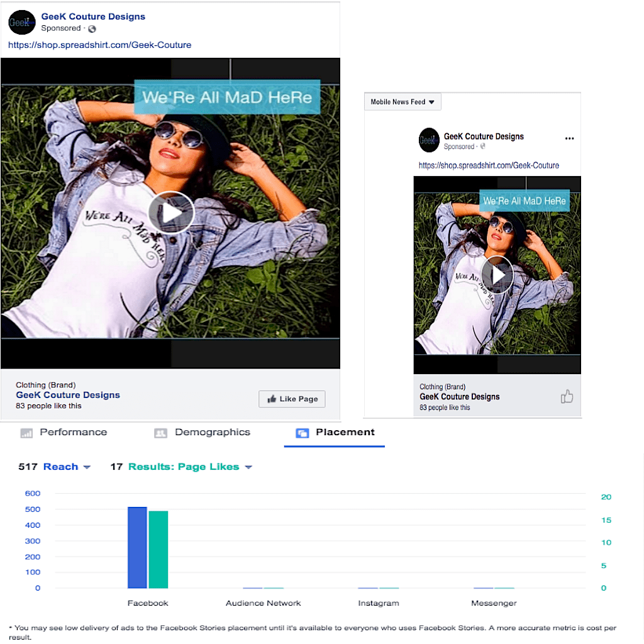Play the video in the mobile preview

click(497, 275)
